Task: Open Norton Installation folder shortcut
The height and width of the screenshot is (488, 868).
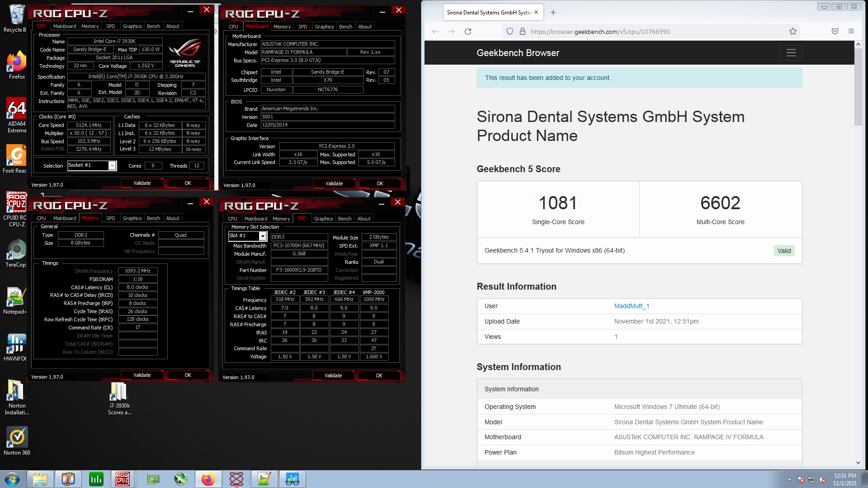Action: point(17,397)
